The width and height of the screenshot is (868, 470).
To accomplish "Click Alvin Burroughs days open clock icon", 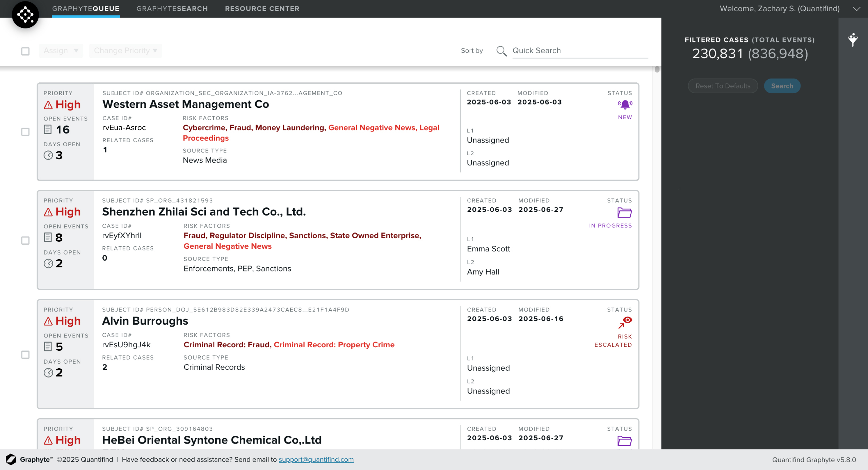I will [x=48, y=373].
